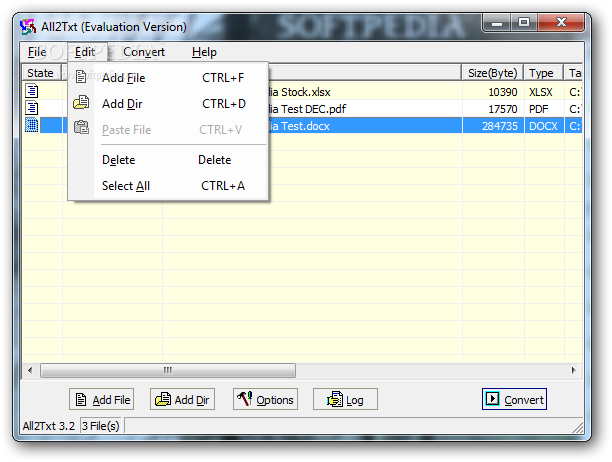
Task: Click the state icon of the Test.docx row
Action: (x=32, y=125)
